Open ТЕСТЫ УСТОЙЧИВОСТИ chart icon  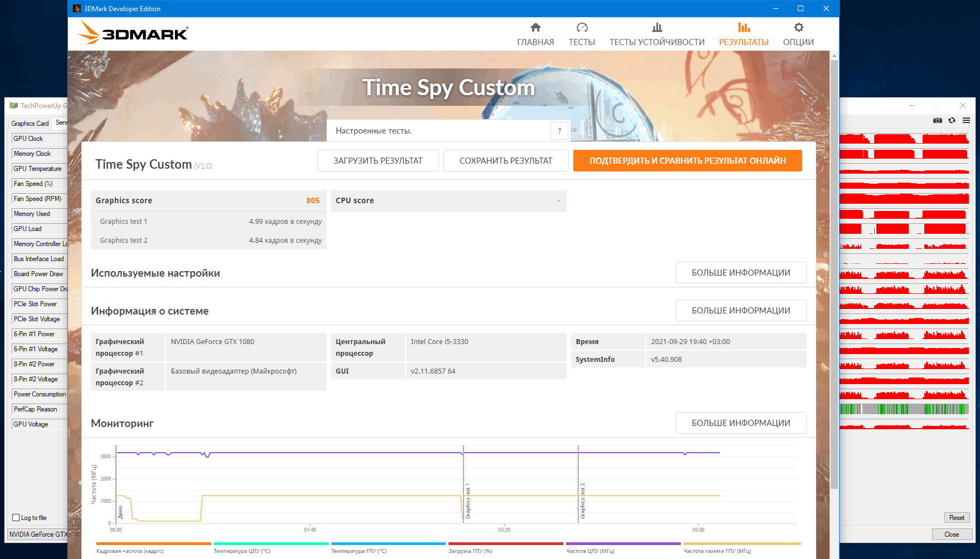[x=657, y=27]
